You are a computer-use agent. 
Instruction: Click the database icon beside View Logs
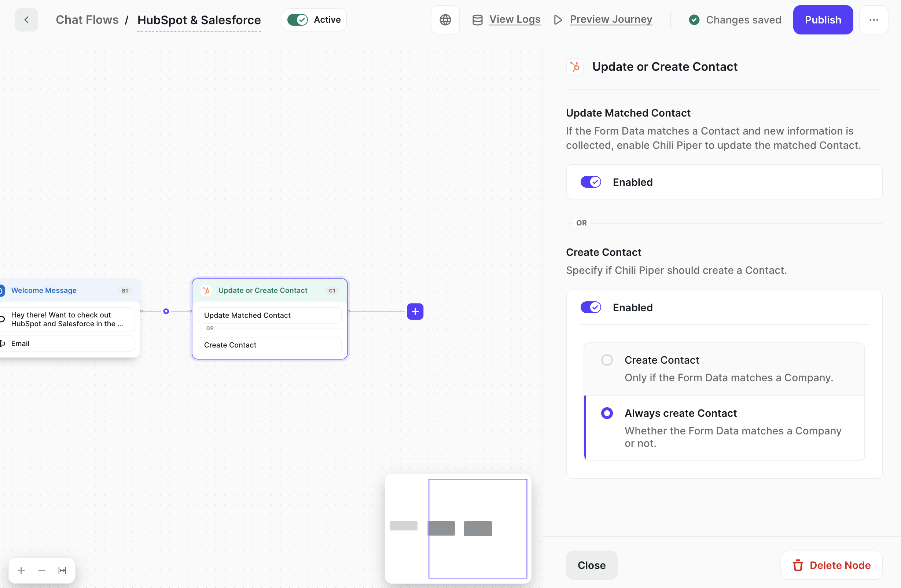(x=477, y=20)
